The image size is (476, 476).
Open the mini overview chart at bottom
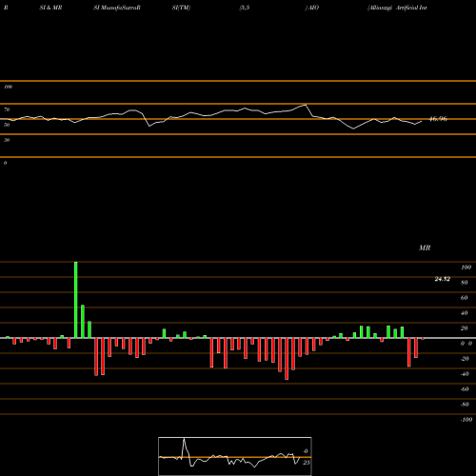pos(235,456)
